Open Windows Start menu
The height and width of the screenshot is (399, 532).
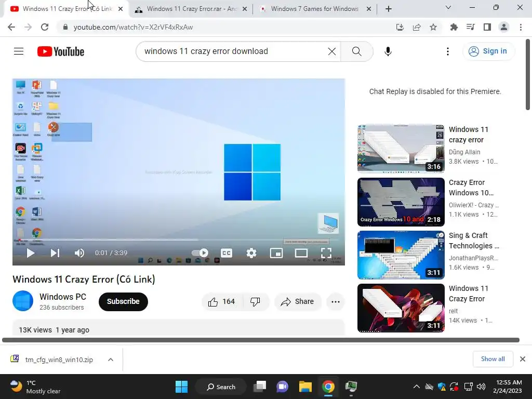point(181,387)
